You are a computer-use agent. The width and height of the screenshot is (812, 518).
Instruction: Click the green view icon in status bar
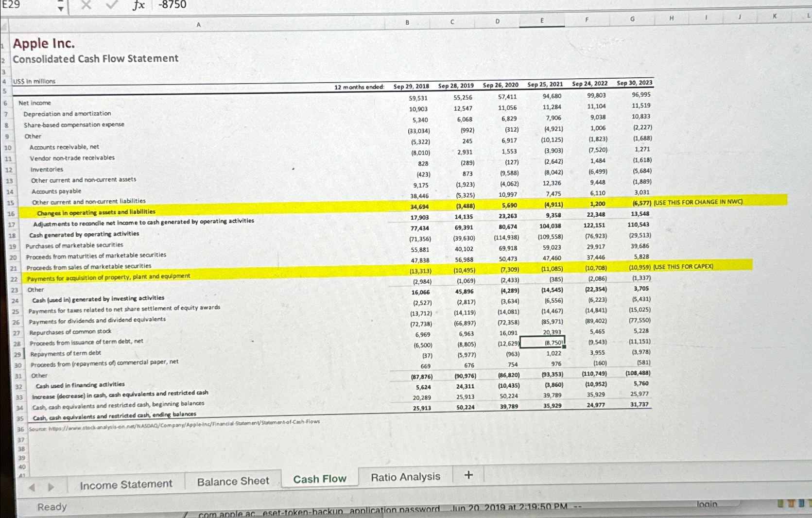tap(780, 504)
